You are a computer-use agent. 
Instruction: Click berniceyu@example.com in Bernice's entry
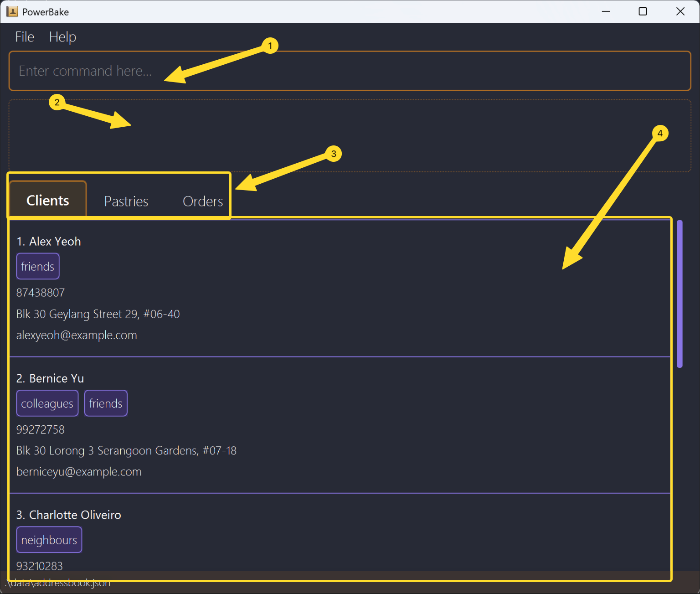pyautogui.click(x=78, y=471)
